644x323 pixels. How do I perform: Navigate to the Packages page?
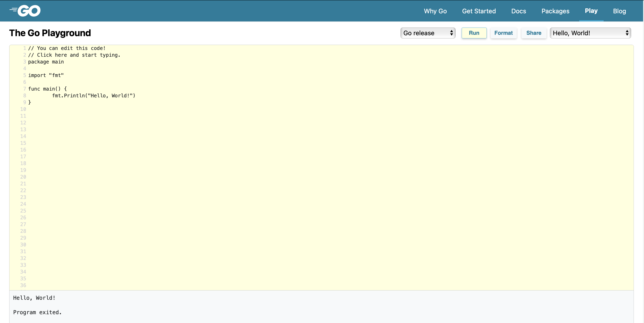pos(555,11)
